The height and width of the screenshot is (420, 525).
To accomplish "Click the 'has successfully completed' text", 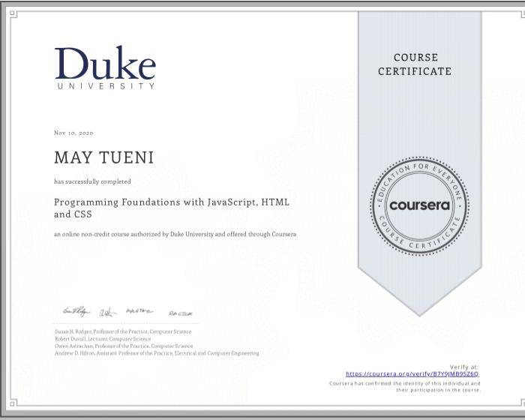I will pyautogui.click(x=92, y=181).
